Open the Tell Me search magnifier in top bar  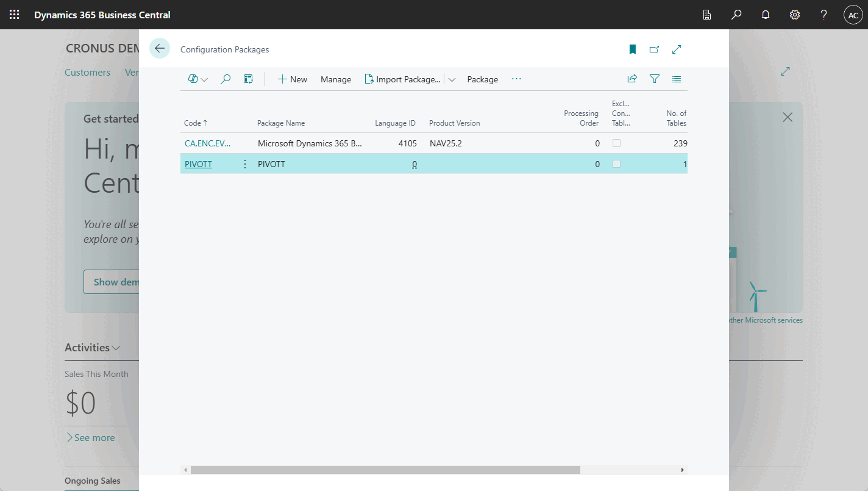pos(736,15)
